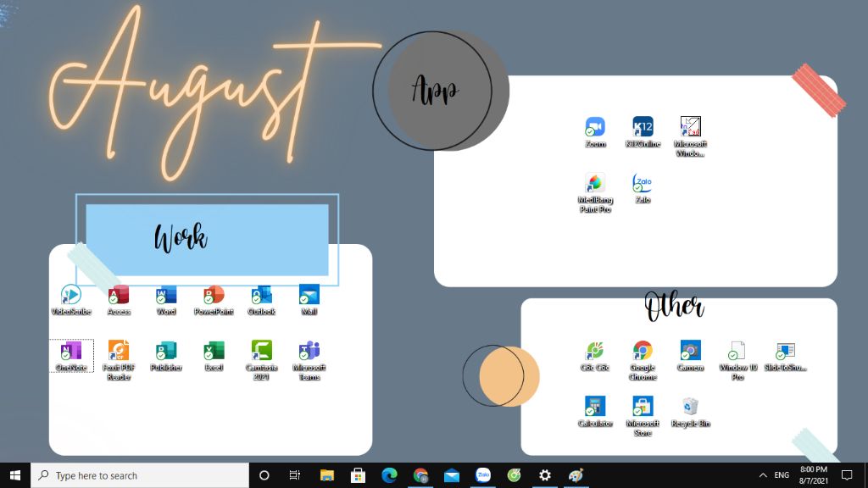Select the Zalo desktop icon
Image resolution: width=868 pixels, height=488 pixels.
[643, 188]
